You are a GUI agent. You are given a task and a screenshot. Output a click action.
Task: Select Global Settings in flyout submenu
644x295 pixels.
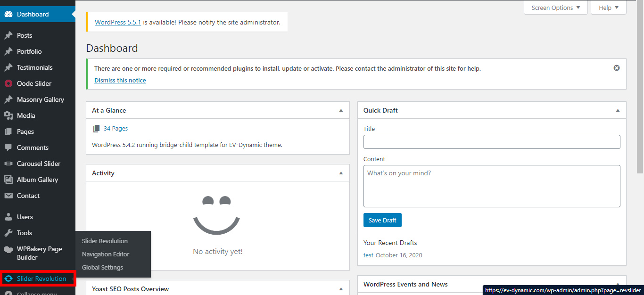[102, 267]
